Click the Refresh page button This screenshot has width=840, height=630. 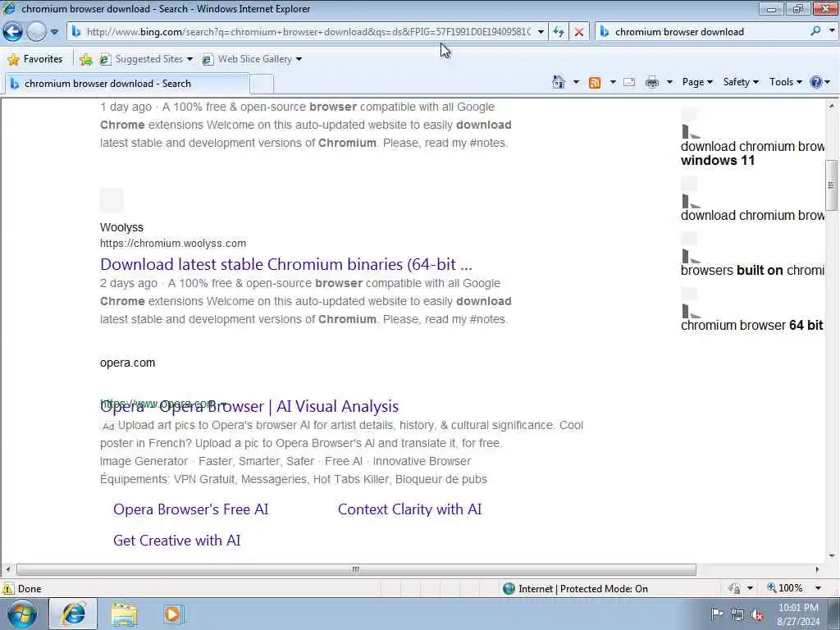pyautogui.click(x=558, y=32)
